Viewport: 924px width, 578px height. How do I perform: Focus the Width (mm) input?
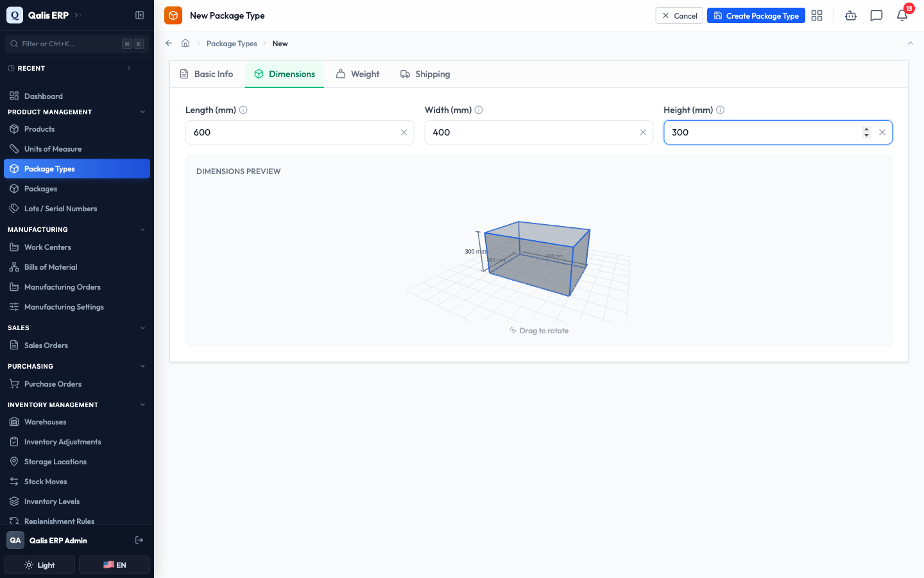coord(539,132)
